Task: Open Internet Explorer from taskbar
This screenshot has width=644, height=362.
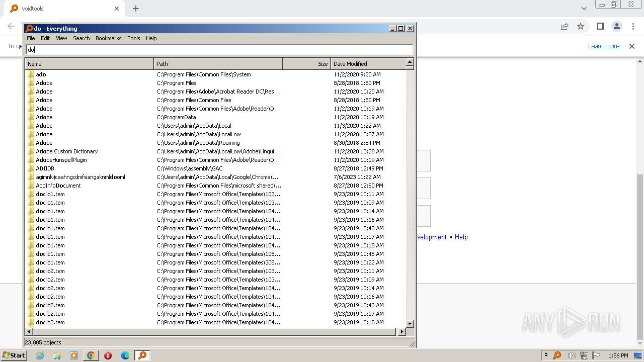Action: click(x=40, y=355)
